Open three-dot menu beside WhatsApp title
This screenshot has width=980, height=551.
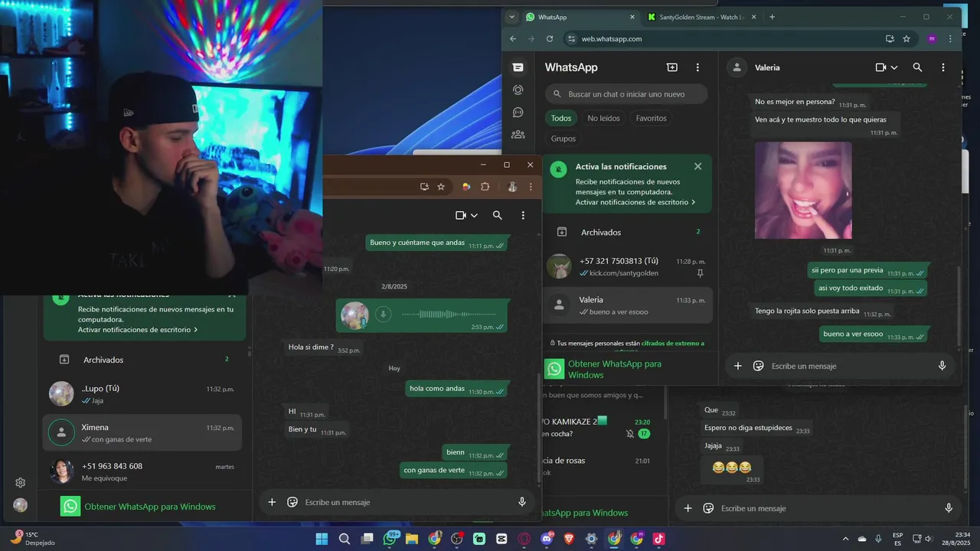click(697, 67)
